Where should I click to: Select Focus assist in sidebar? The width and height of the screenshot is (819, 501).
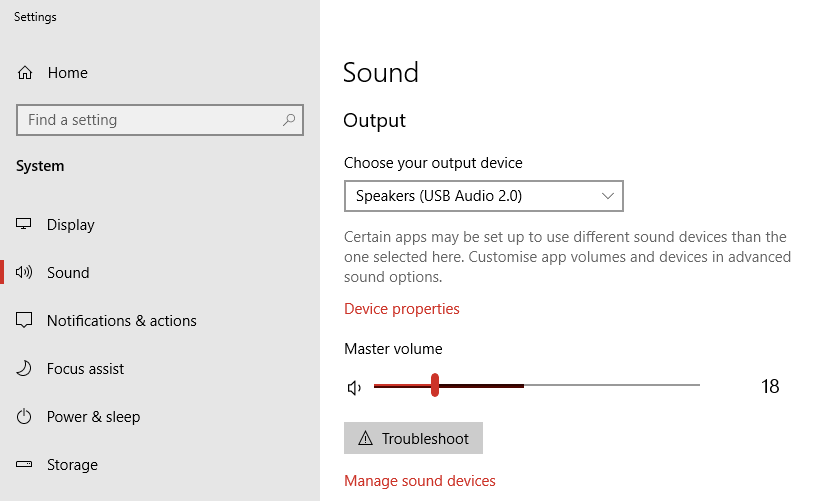click(x=86, y=369)
